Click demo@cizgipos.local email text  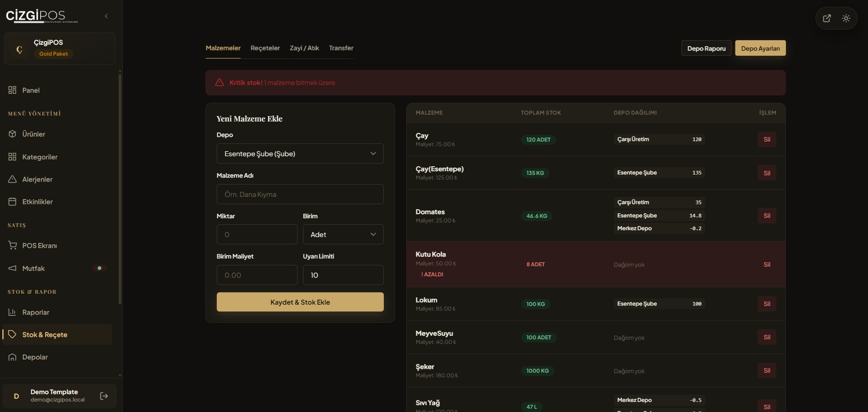click(58, 400)
